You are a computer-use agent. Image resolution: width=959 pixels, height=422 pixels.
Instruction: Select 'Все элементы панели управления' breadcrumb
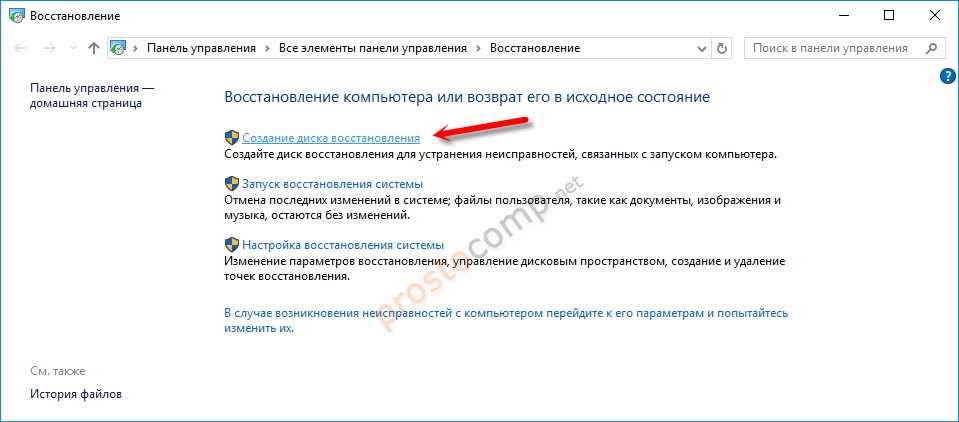click(x=372, y=48)
